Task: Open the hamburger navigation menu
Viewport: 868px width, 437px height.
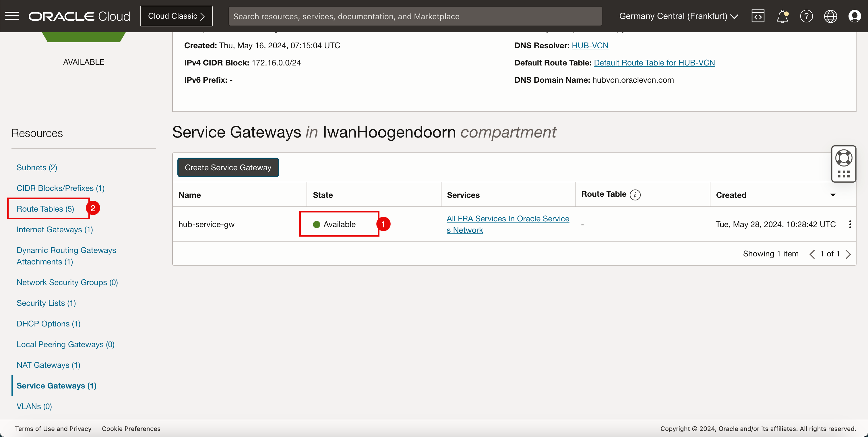Action: tap(12, 16)
